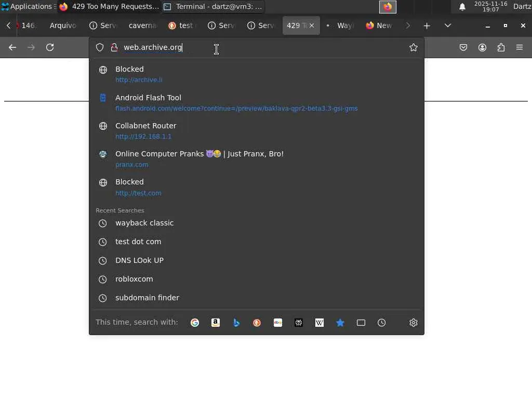Search with DuckDuckGo engine icon
This screenshot has width=532, height=399.
(x=257, y=323)
